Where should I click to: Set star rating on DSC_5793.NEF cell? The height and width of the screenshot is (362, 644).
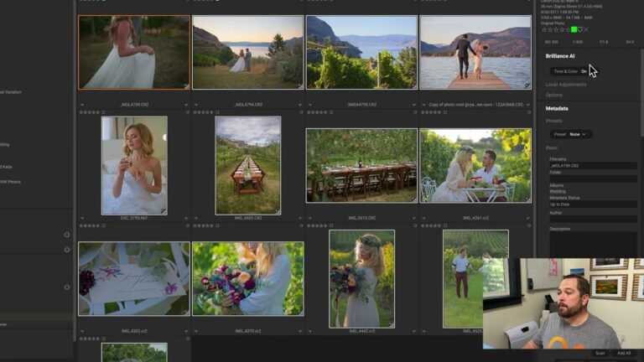[90, 112]
